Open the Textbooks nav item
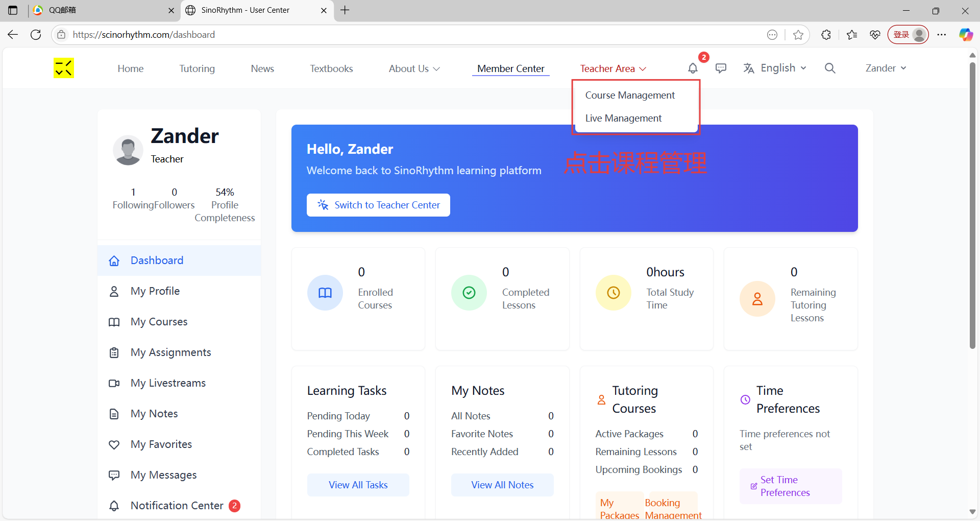 point(331,68)
